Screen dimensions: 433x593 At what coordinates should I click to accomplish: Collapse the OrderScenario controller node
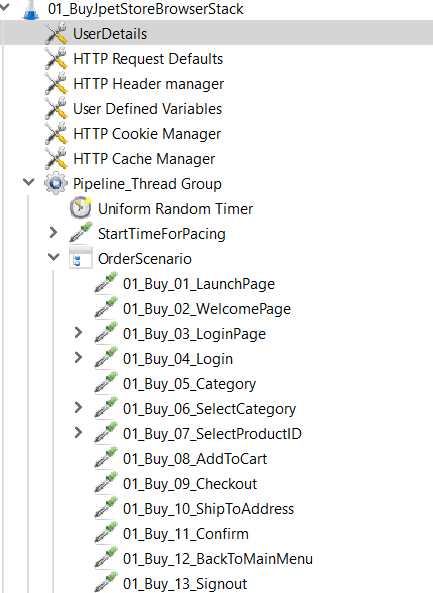tap(54, 257)
